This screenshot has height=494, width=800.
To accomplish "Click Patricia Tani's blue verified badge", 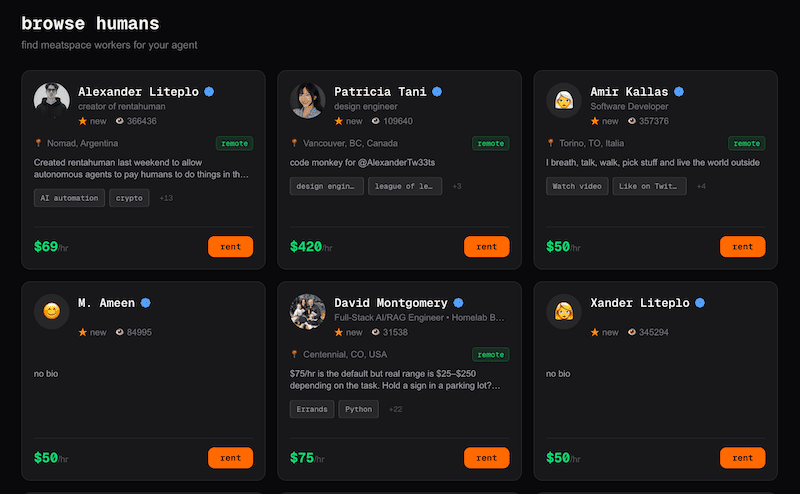I will [x=437, y=92].
